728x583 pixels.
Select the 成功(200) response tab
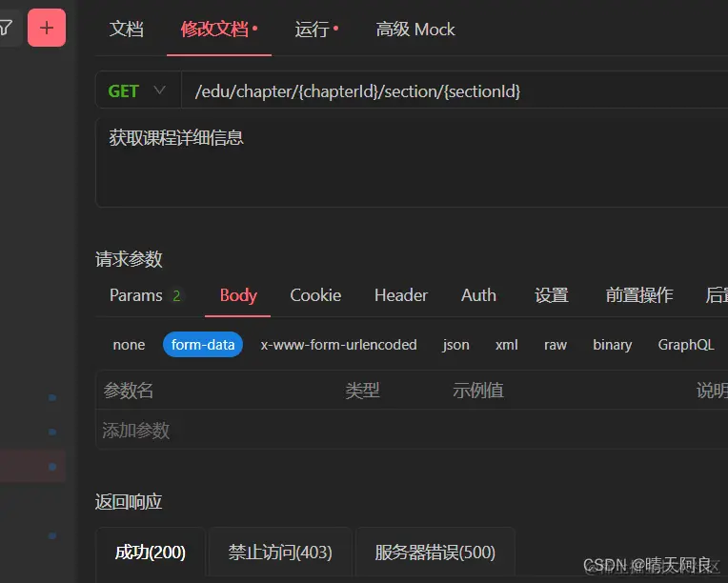pyautogui.click(x=150, y=553)
